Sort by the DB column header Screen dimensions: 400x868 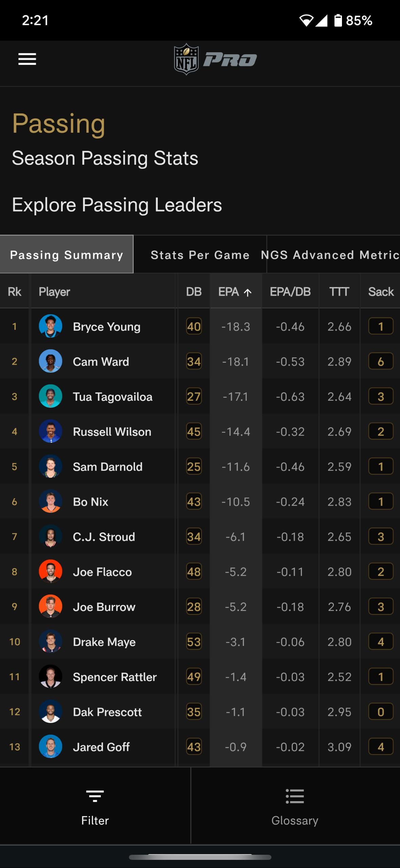coord(194,292)
